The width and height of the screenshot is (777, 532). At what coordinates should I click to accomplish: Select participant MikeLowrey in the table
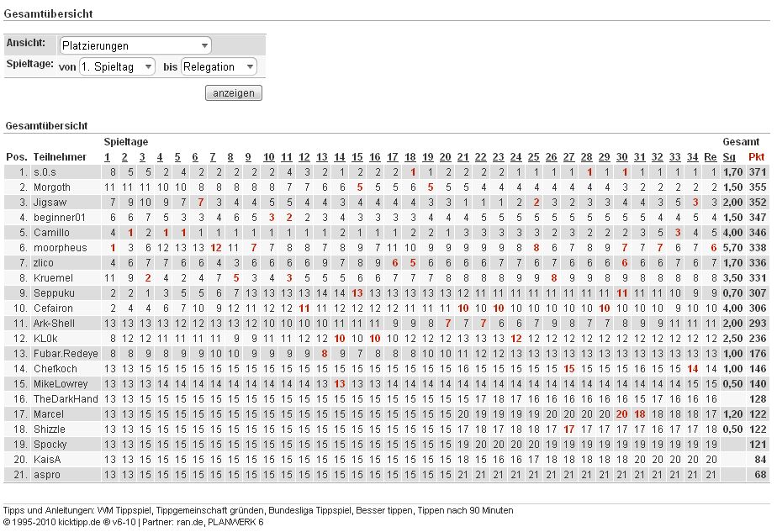[x=61, y=384]
